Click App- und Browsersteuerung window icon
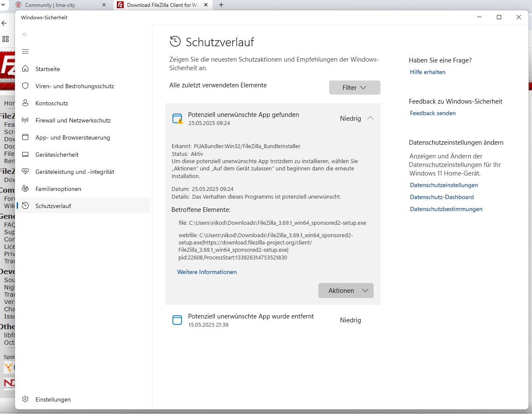Image resolution: width=532 pixels, height=414 pixels. click(x=25, y=137)
